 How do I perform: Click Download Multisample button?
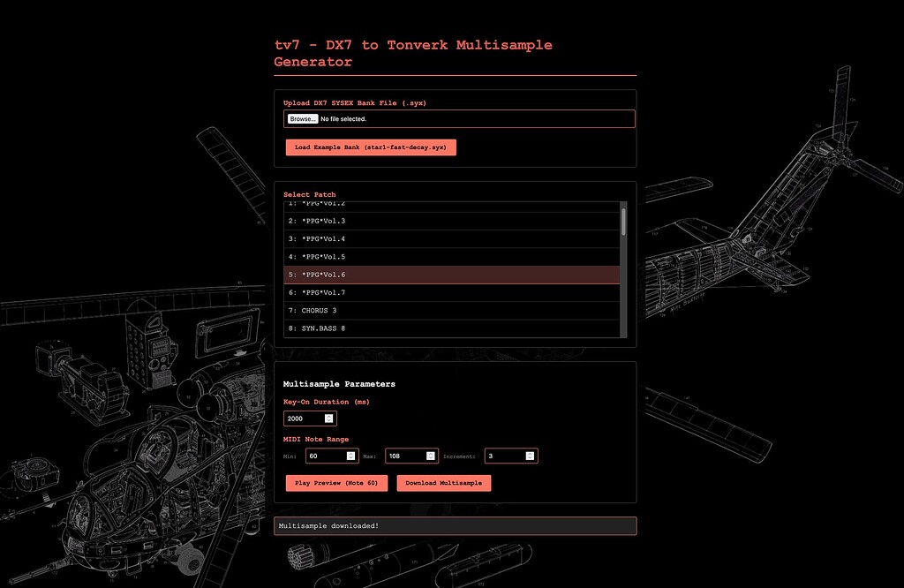(444, 483)
